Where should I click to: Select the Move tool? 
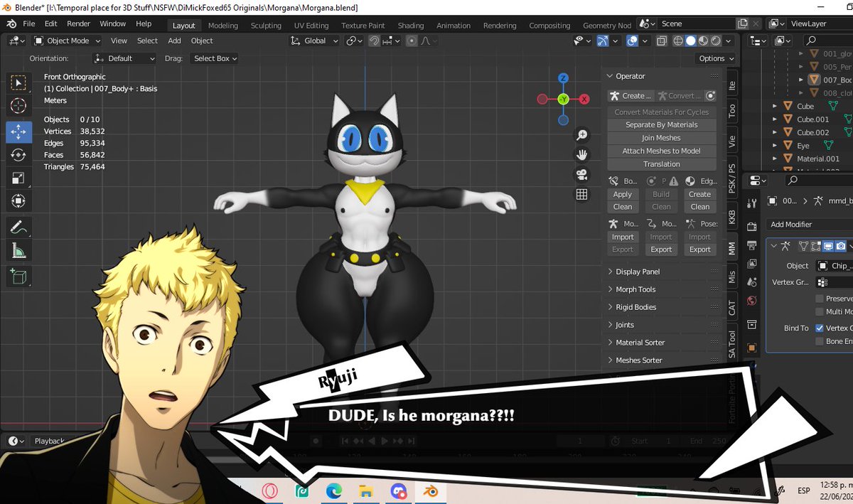19,132
